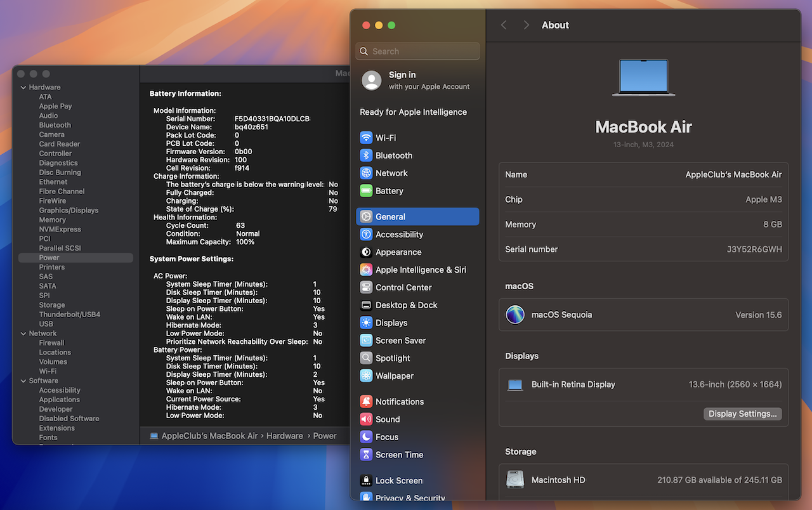Viewport: 812px width, 510px height.
Task: Select Extensions under Software
Action: (x=57, y=428)
